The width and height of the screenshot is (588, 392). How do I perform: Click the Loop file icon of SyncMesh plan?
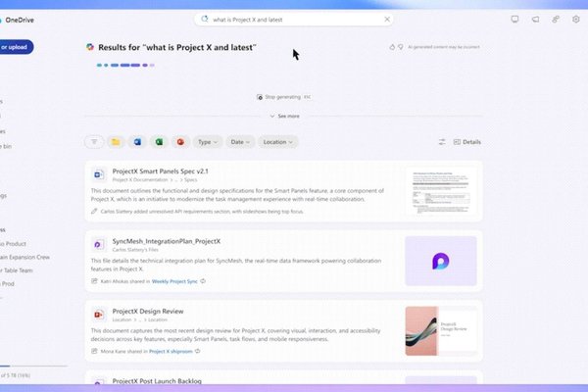pyautogui.click(x=99, y=245)
